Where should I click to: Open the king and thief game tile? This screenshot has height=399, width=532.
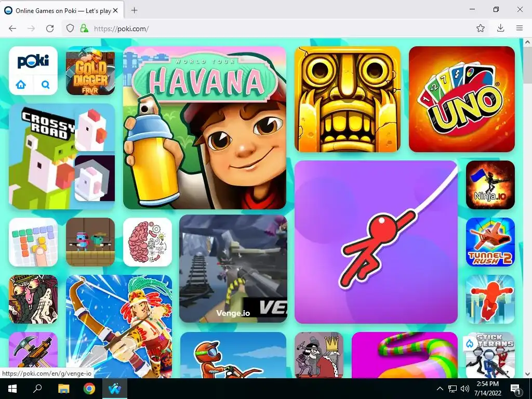click(x=319, y=355)
